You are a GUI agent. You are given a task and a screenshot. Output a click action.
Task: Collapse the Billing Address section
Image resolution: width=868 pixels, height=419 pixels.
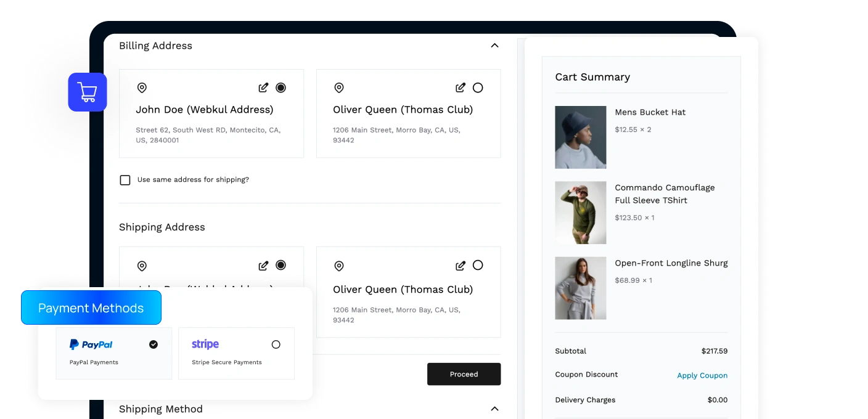pyautogui.click(x=494, y=46)
